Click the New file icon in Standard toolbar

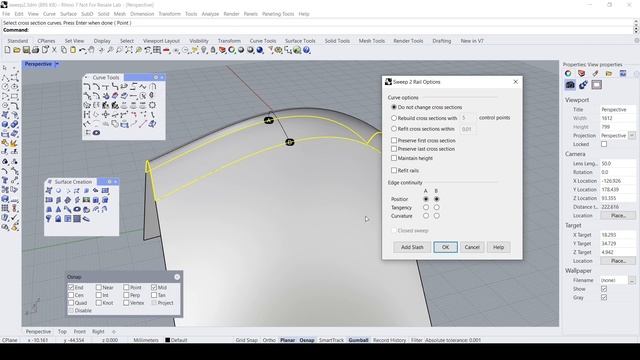tap(7, 50)
